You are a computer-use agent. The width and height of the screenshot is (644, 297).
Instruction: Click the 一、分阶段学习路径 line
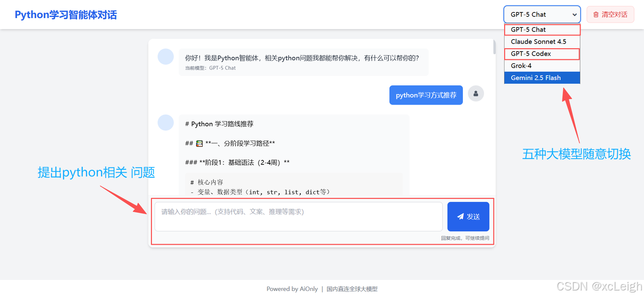pyautogui.click(x=230, y=143)
